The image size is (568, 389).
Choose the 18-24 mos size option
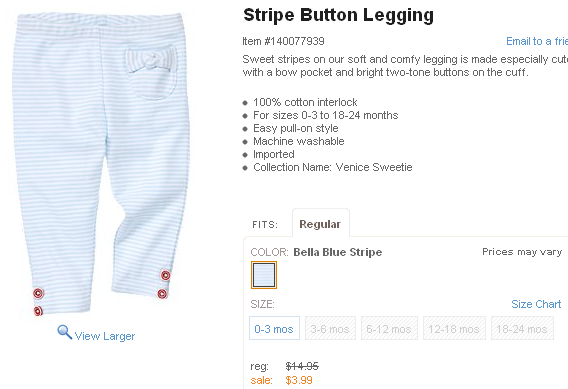point(522,328)
